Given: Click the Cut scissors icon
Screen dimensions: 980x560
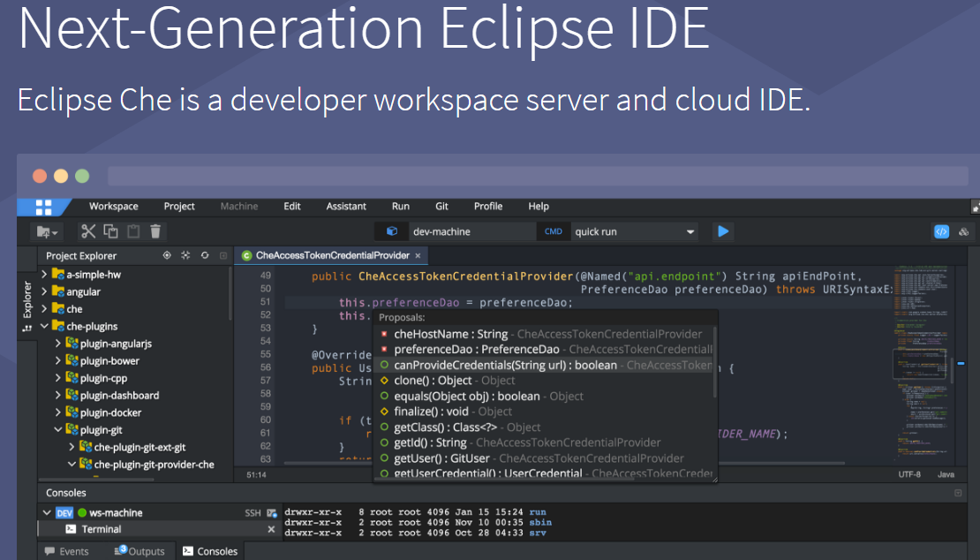Looking at the screenshot, I should pyautogui.click(x=88, y=231).
